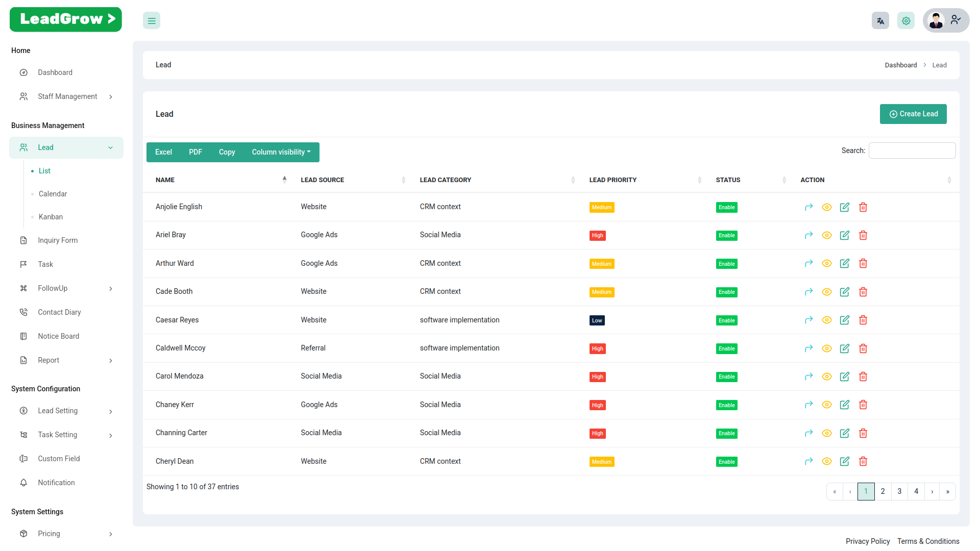Open the Kanban lead view
980x551 pixels.
coord(51,217)
